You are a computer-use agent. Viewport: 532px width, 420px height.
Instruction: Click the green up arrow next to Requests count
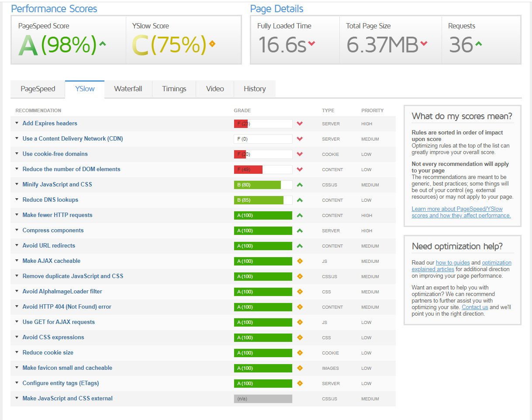pos(478,44)
